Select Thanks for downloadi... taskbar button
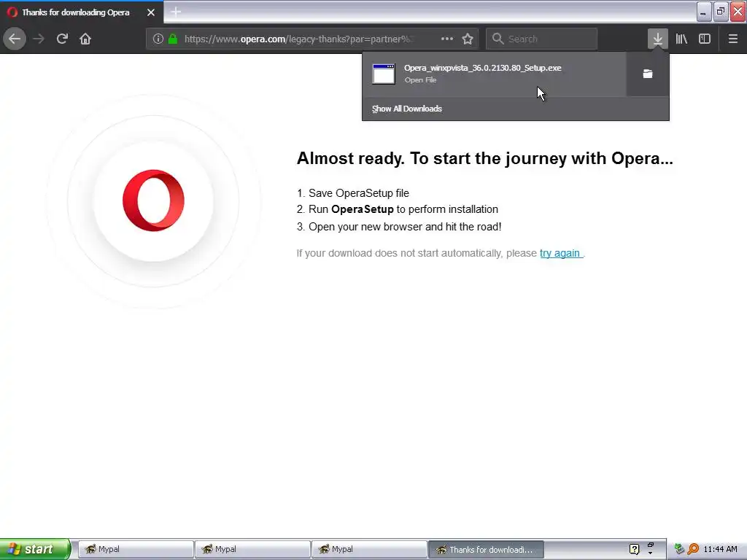Screen dimensions: 747x560 (x=486, y=549)
